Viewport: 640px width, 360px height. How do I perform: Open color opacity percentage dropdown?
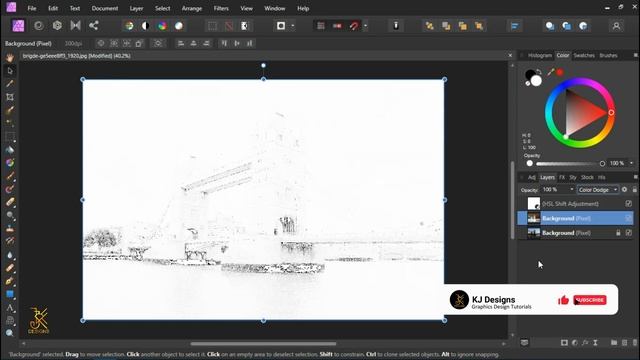coord(631,163)
